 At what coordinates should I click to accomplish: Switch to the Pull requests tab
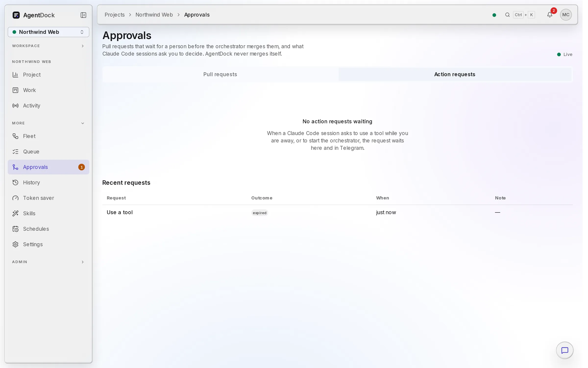point(220,74)
